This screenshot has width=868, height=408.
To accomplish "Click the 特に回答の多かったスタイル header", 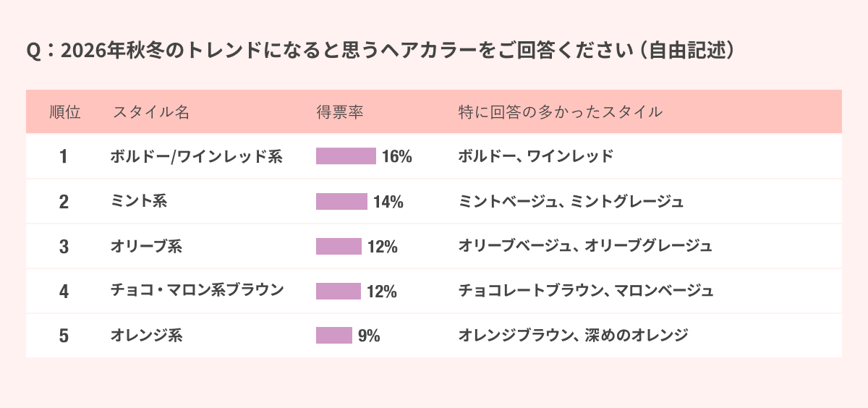I will 561,112.
